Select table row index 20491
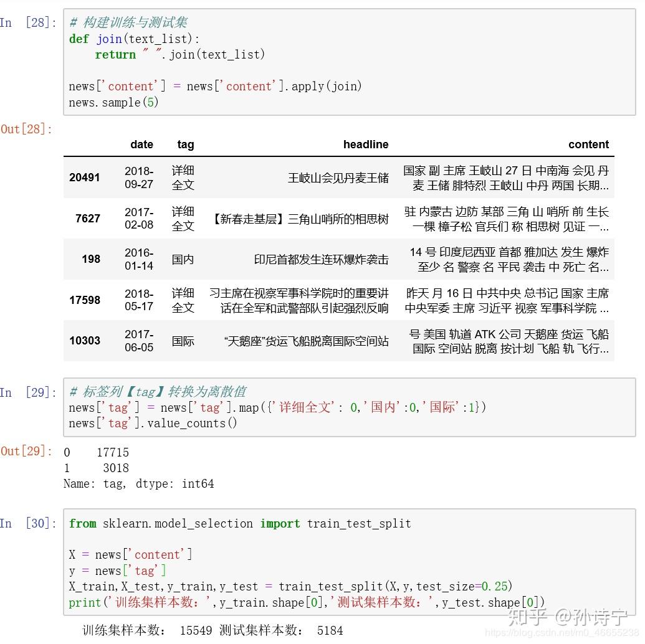 click(x=85, y=178)
